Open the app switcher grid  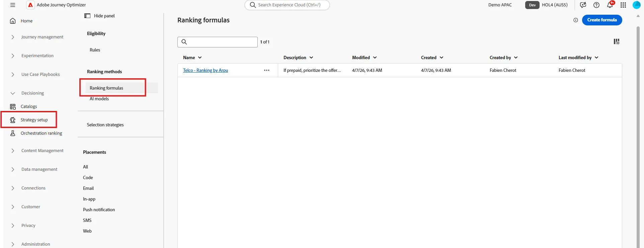point(623,5)
